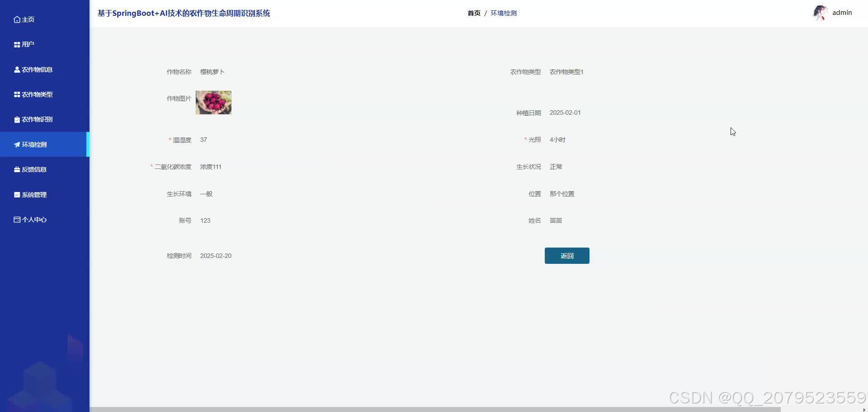Open 农作物信息 via its person icon
Image resolution: width=868 pixels, height=412 pixels.
[x=17, y=70]
